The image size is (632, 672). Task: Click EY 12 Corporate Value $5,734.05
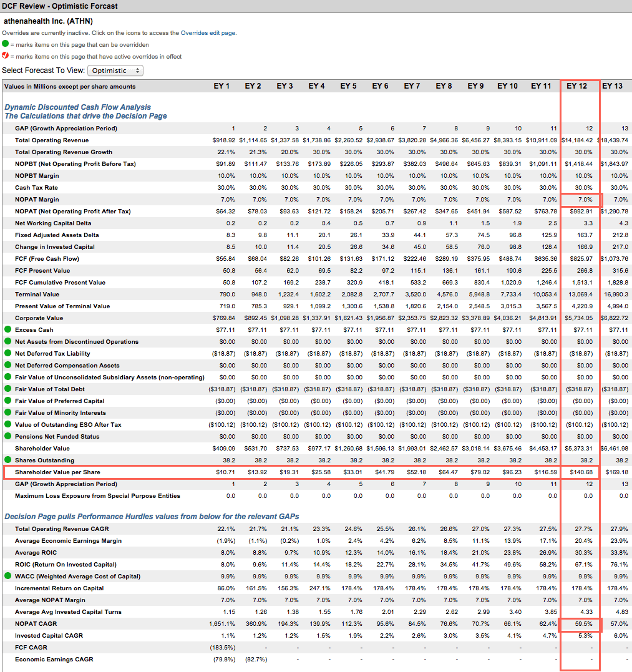pos(578,318)
